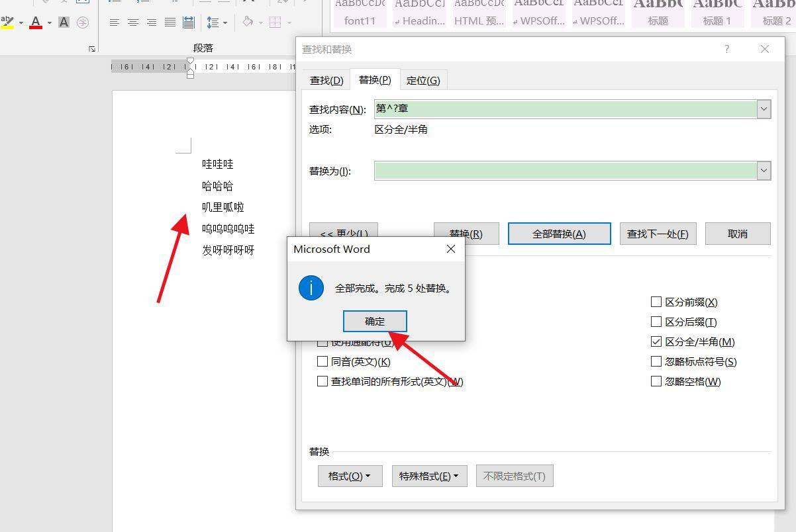Open the shading color dropdown arrow
Viewport: 796px width, 532px height.
tap(260, 23)
